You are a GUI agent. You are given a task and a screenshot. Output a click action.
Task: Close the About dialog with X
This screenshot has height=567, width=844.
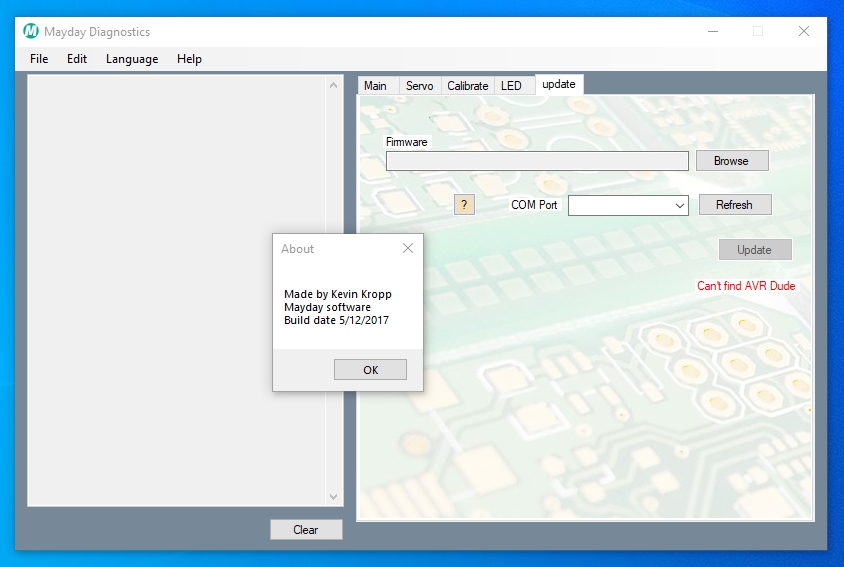(408, 248)
